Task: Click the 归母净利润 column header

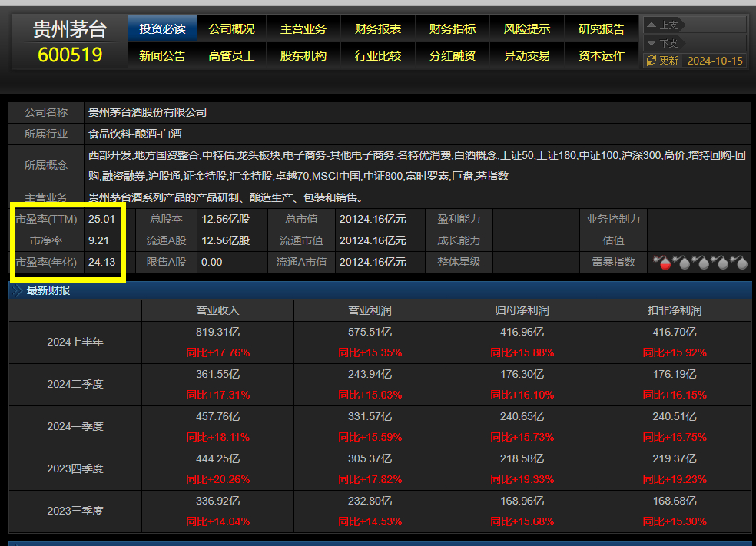Action: tap(522, 311)
